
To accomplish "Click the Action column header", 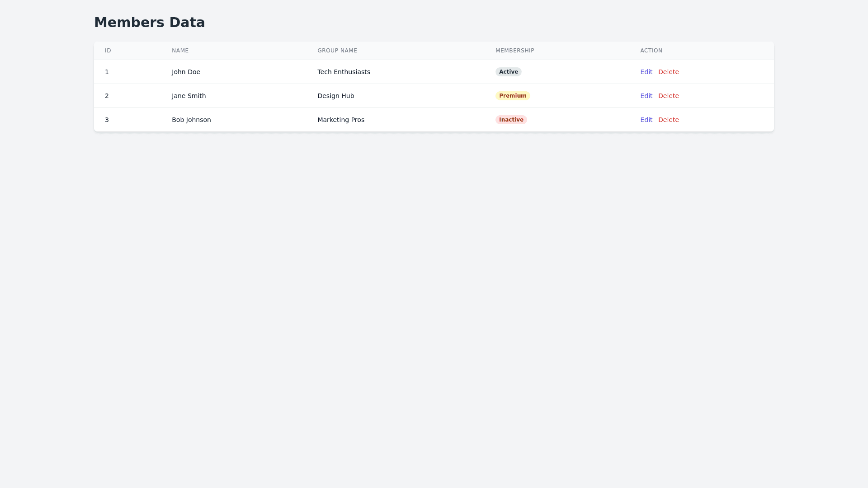I will click(651, 51).
